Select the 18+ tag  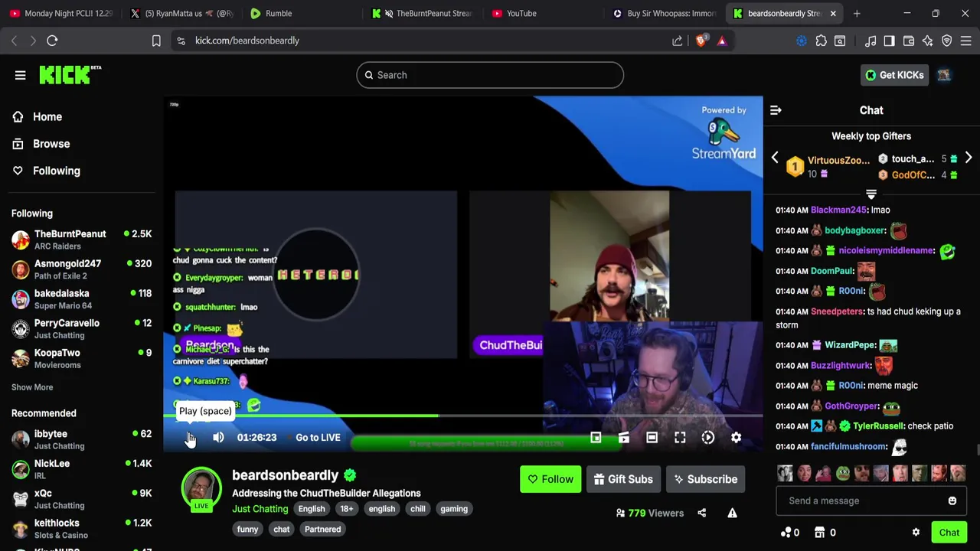pos(347,509)
